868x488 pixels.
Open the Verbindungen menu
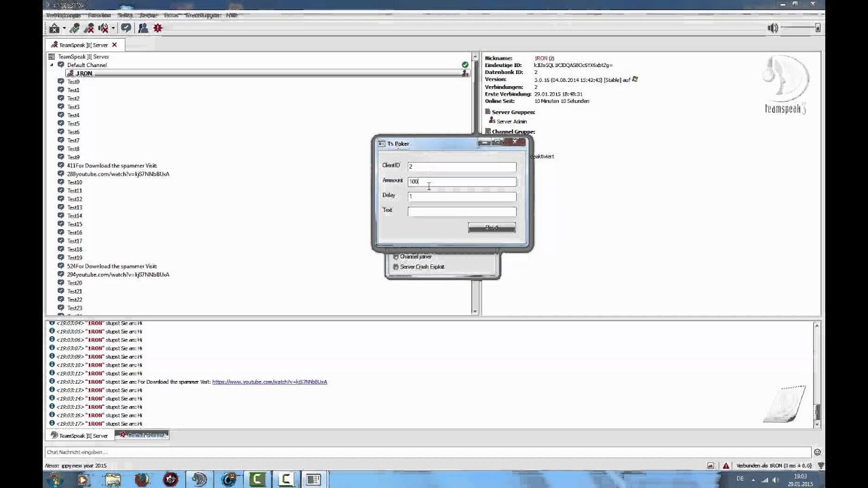(63, 15)
